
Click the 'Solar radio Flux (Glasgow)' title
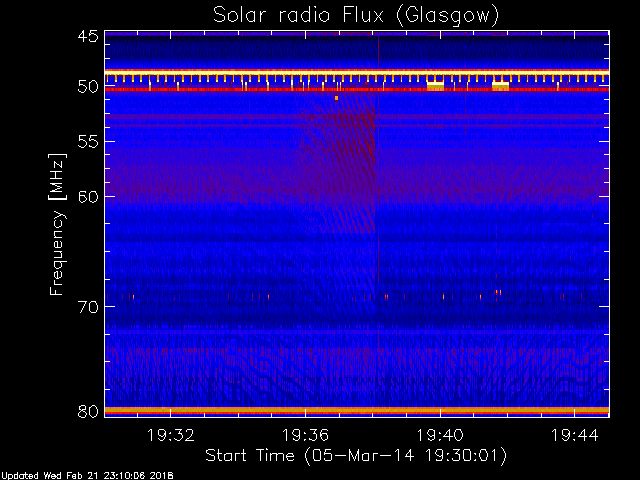tap(356, 16)
